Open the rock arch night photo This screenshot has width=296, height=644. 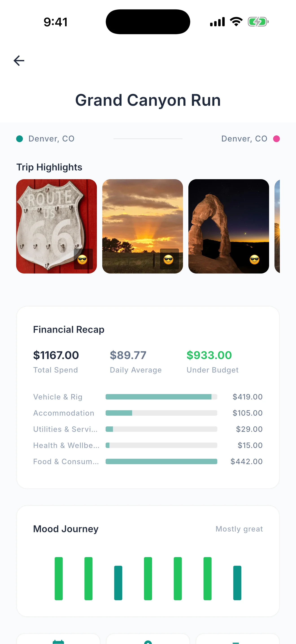(x=229, y=226)
